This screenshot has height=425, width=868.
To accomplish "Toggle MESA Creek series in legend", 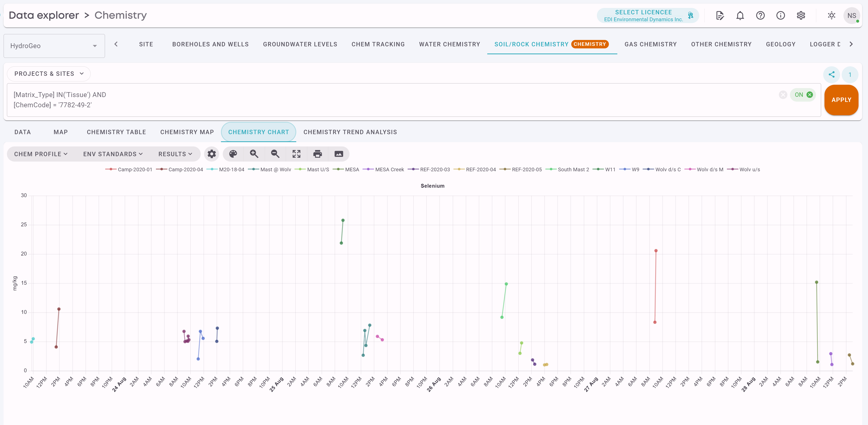I will [389, 169].
